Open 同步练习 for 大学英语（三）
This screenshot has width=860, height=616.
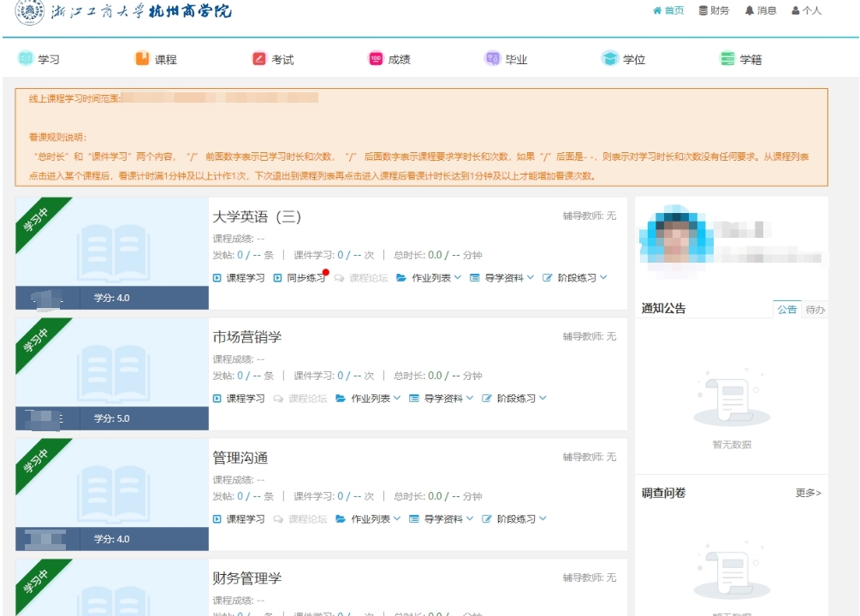point(300,278)
